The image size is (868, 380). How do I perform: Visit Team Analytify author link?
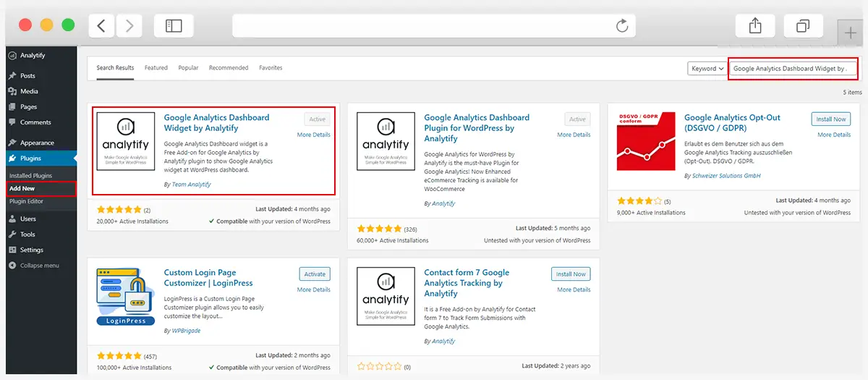(x=191, y=185)
